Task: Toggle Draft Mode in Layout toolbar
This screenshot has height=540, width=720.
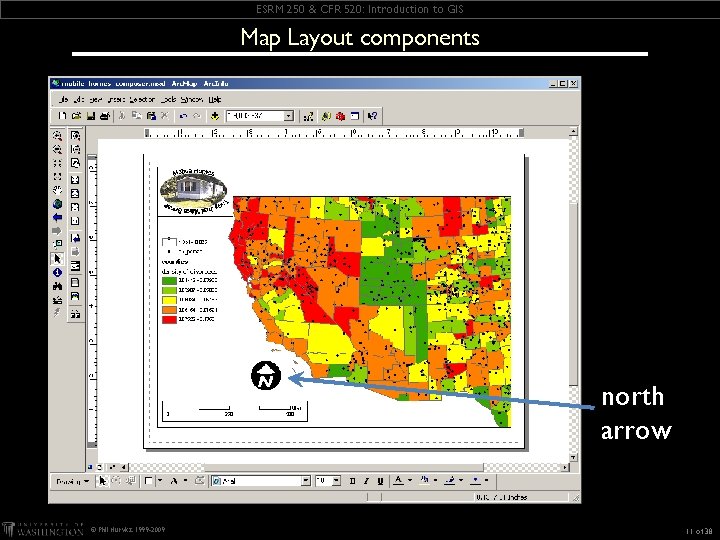Action: (x=75, y=282)
